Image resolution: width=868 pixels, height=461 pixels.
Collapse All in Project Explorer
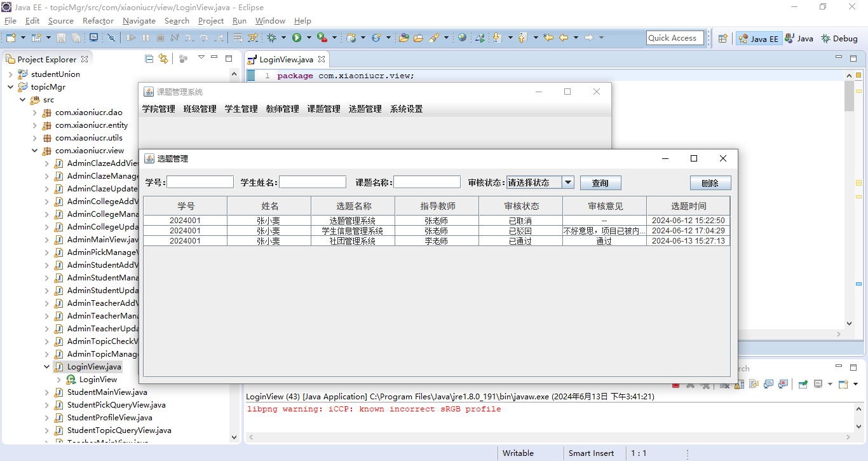pos(149,59)
